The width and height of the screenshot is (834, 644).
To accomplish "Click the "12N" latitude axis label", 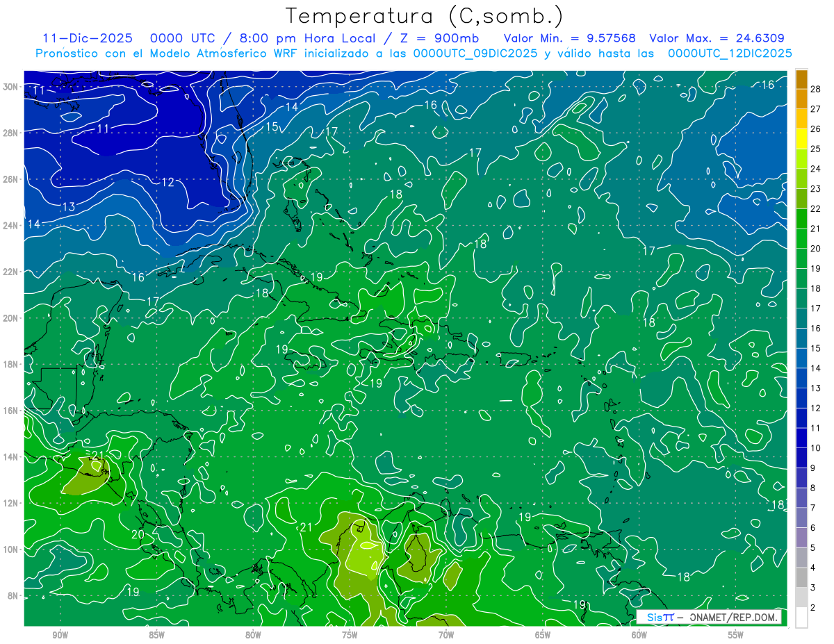I will tap(10, 503).
